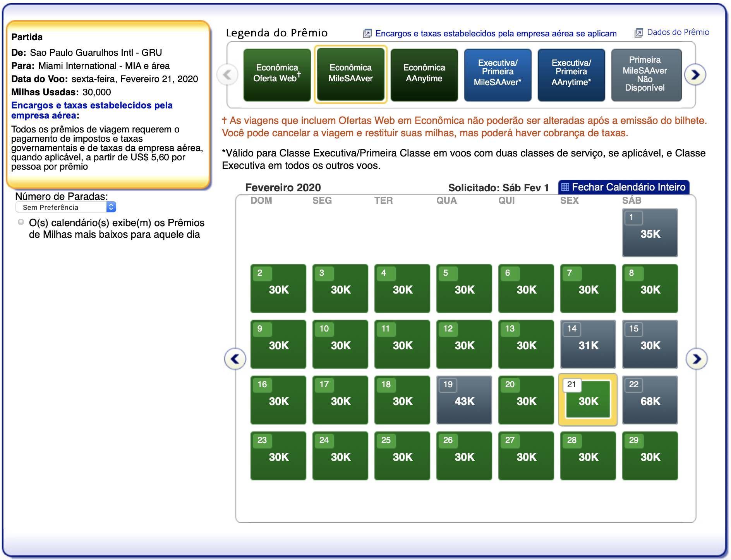Choose February 18 at 30K

(x=402, y=400)
